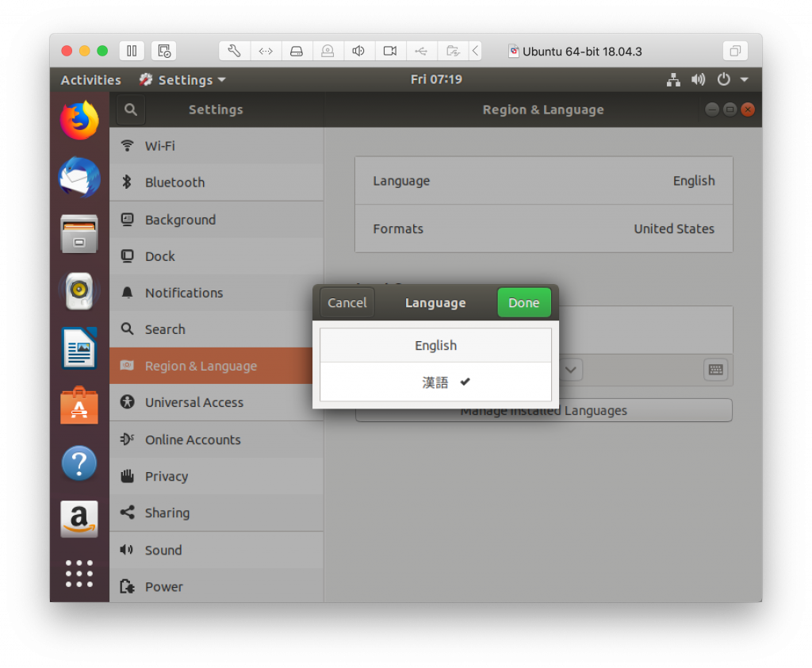This screenshot has width=812, height=668.
Task: Click the power icon in top bar
Action: pyautogui.click(x=723, y=80)
